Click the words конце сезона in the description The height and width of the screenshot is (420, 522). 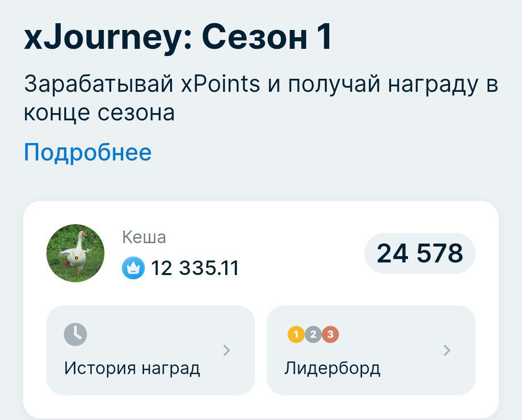99,113
